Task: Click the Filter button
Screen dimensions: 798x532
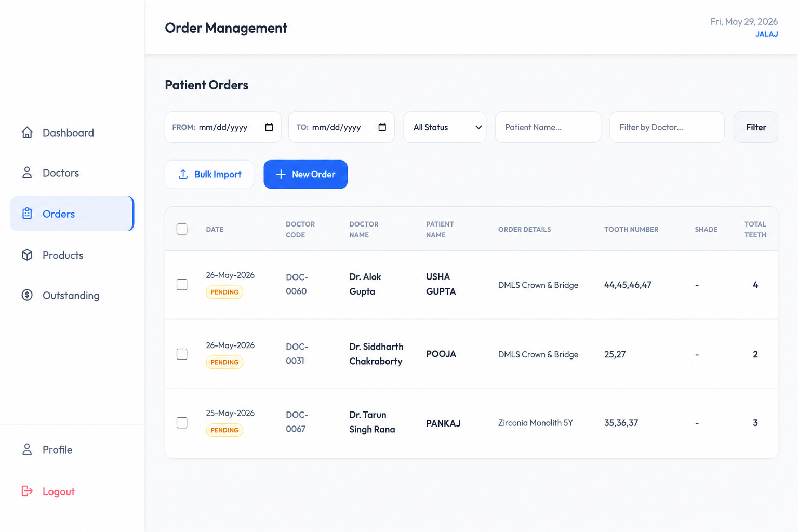Action: click(x=756, y=127)
